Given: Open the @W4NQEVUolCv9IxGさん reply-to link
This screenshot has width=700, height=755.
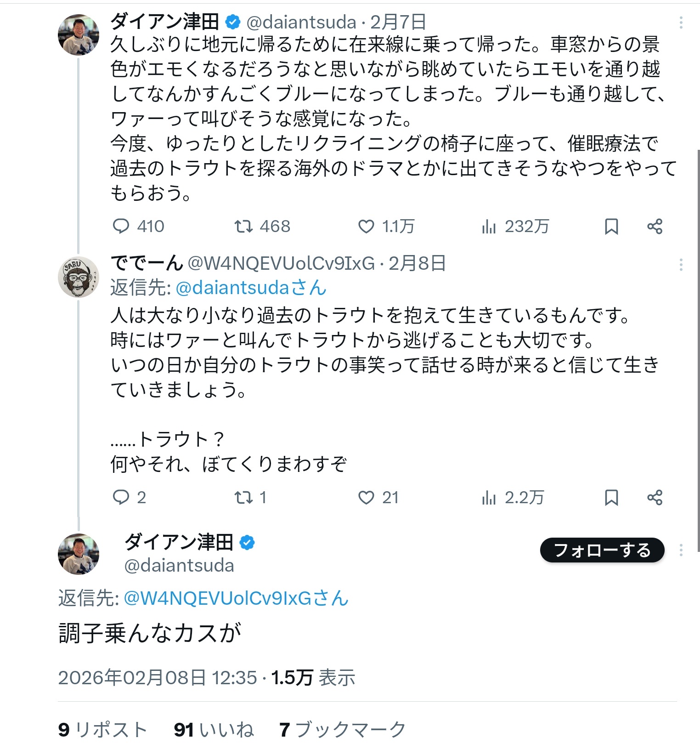Looking at the screenshot, I should click(x=236, y=598).
